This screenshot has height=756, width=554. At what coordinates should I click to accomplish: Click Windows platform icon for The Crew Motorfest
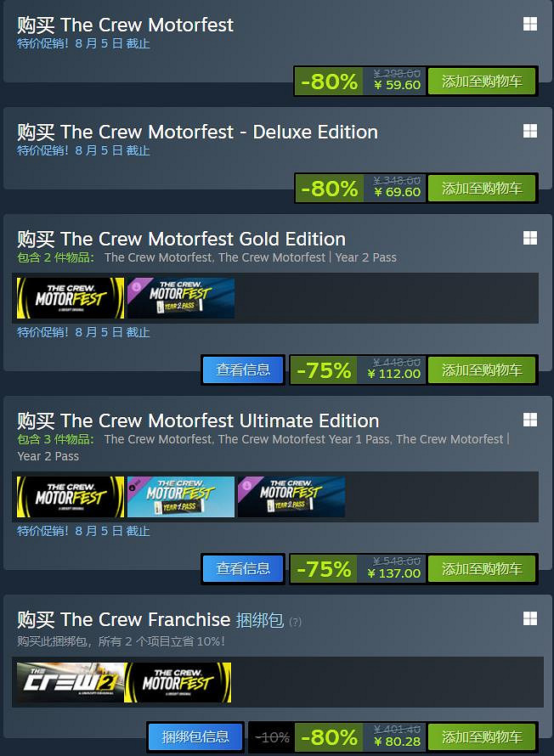coord(530,24)
